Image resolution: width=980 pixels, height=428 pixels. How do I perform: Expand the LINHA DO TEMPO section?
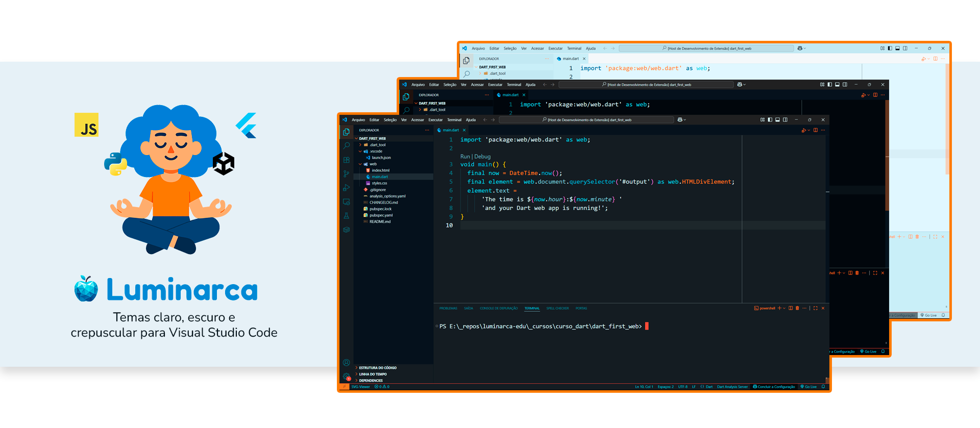click(394, 374)
